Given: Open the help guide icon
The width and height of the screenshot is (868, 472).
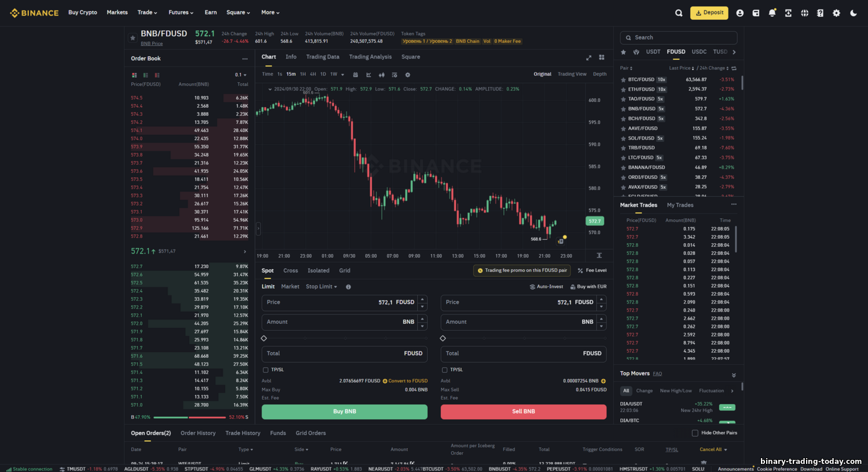Looking at the screenshot, I should click(820, 13).
